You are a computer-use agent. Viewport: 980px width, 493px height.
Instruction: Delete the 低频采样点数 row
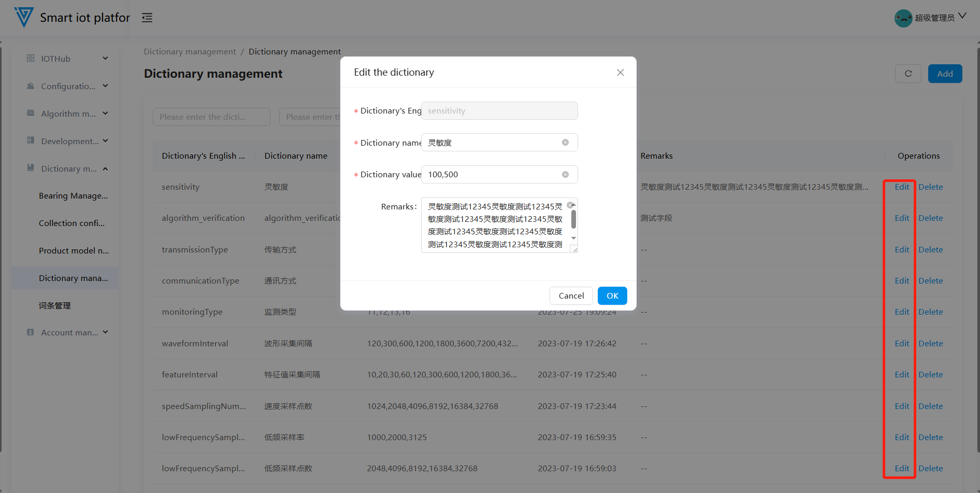(931, 469)
